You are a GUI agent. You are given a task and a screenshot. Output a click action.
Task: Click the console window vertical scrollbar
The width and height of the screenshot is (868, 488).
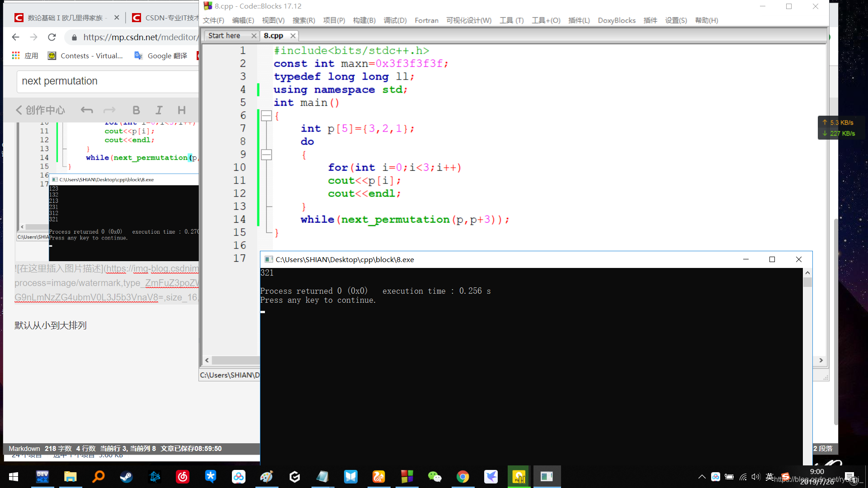(807, 361)
